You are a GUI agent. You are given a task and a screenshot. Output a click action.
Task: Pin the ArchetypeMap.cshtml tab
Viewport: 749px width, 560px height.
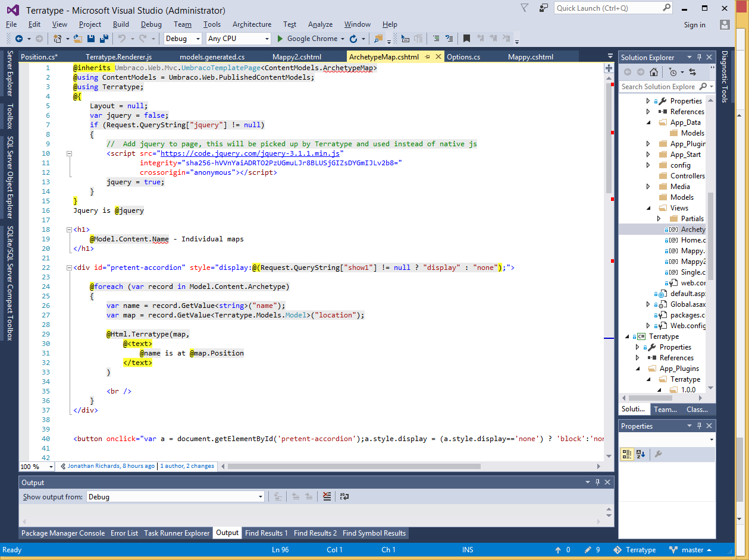click(428, 57)
